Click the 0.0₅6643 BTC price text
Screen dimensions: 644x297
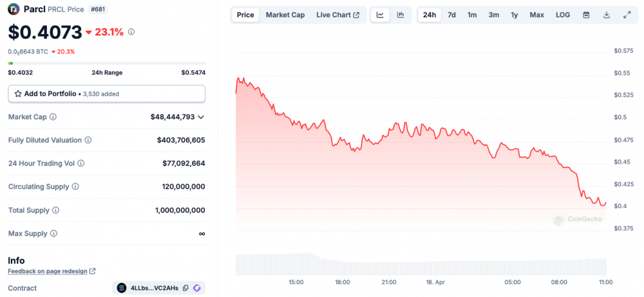pos(28,52)
